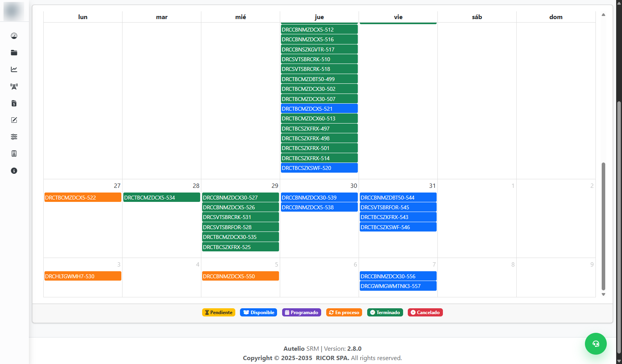Open orange event DRCHLTGWMH7-530
Image resolution: width=622 pixels, height=364 pixels.
tap(83, 276)
